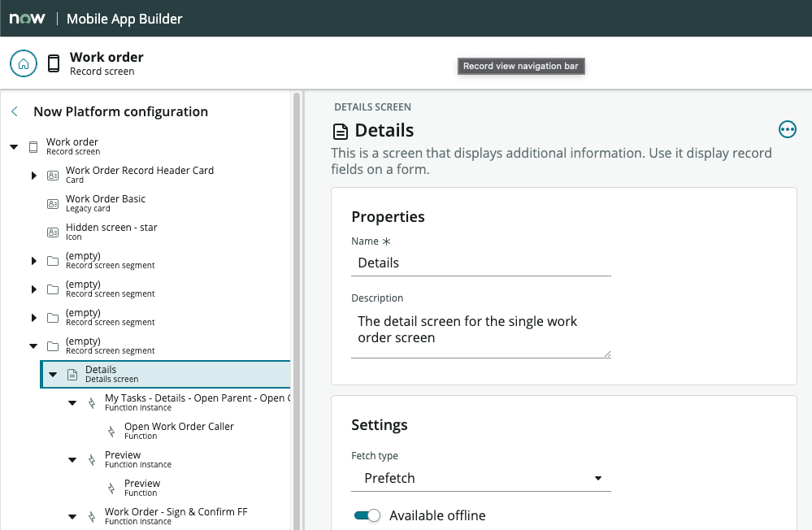The image size is (812, 530).
Task: Select the Details screen tree row
Action: click(x=166, y=375)
